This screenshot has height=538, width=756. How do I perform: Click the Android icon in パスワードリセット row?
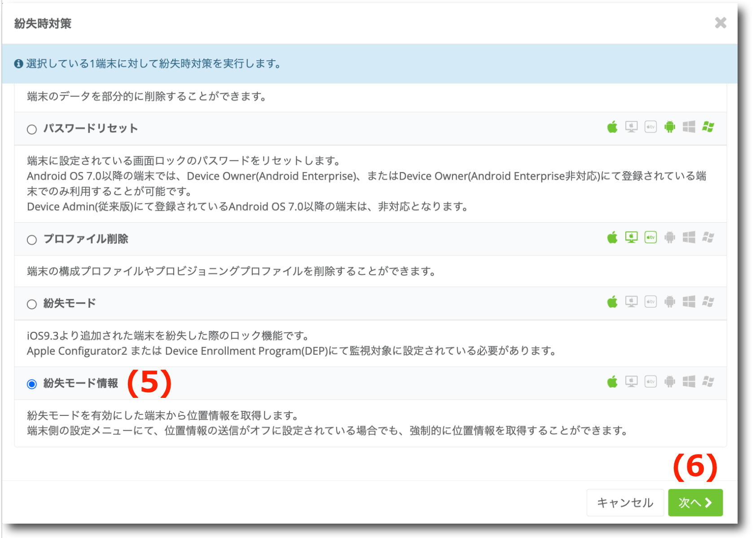click(x=670, y=127)
